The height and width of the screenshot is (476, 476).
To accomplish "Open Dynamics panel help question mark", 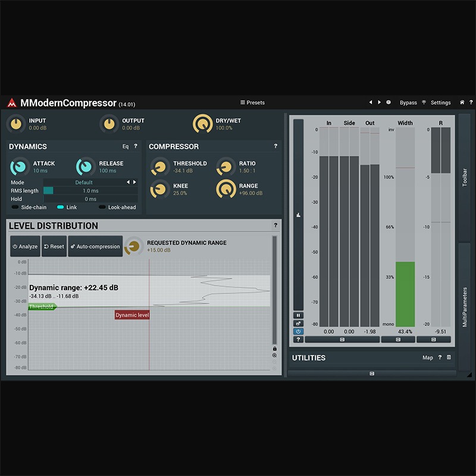I will click(136, 146).
